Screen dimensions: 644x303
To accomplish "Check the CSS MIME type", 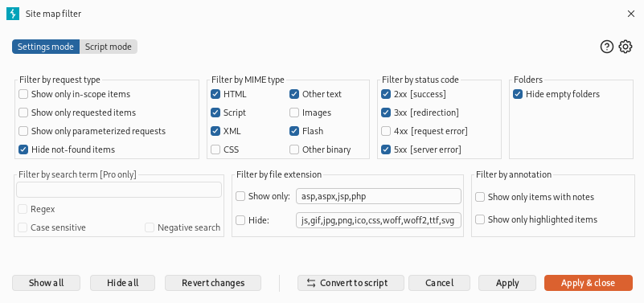I will 215,149.
